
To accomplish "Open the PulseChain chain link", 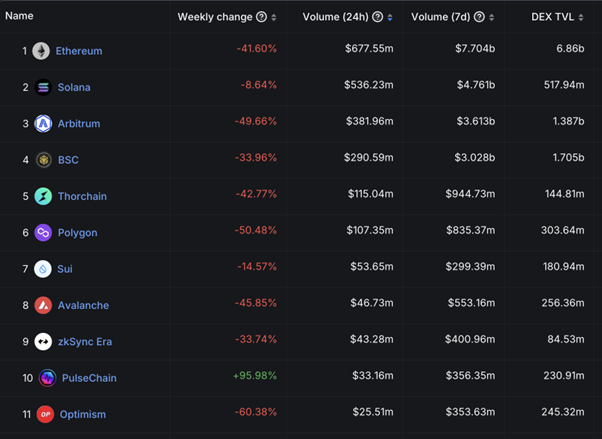I will click(x=89, y=378).
